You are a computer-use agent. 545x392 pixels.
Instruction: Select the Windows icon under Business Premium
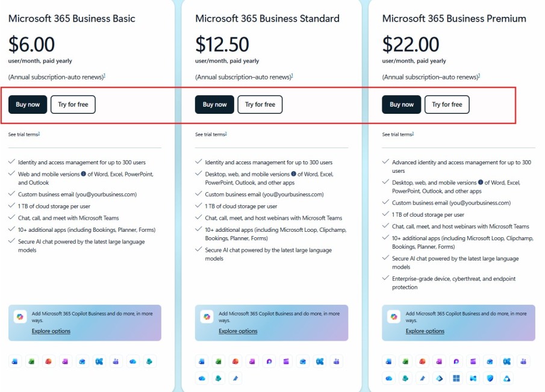pos(455,378)
